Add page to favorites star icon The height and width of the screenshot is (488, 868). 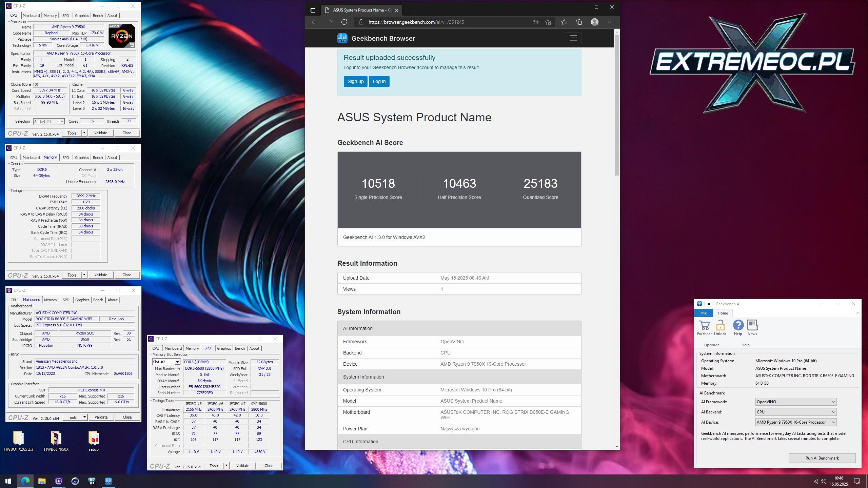548,22
